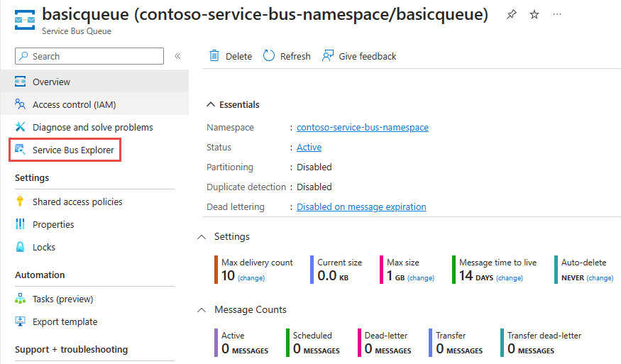The image size is (621, 364).
Task: Collapse the Essentials section
Action: [211, 105]
